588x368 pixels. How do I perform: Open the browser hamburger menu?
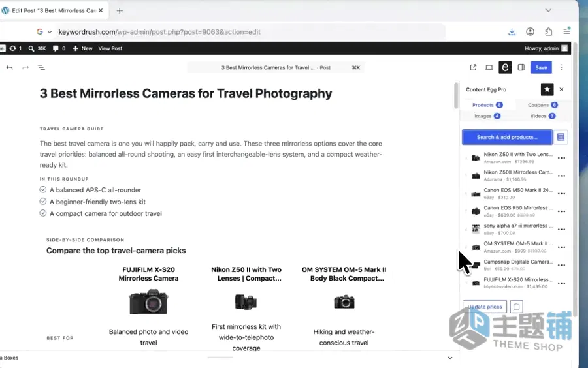[566, 31]
